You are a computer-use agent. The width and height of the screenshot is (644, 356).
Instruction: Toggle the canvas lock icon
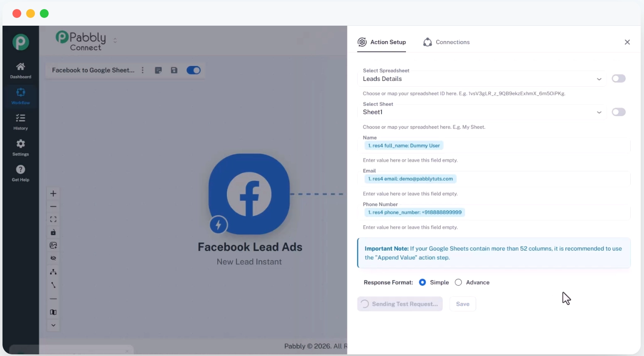pyautogui.click(x=53, y=232)
